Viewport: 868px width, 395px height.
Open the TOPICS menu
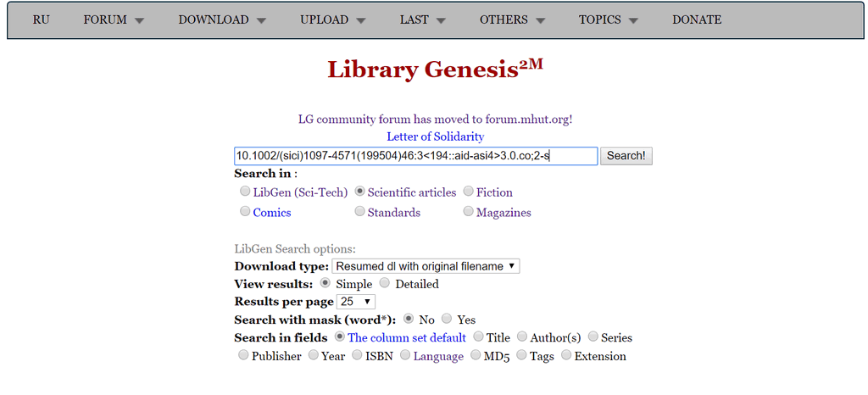point(609,19)
